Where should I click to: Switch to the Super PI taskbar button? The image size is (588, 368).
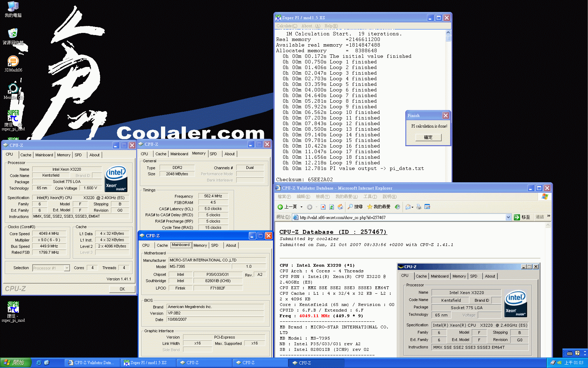point(148,363)
